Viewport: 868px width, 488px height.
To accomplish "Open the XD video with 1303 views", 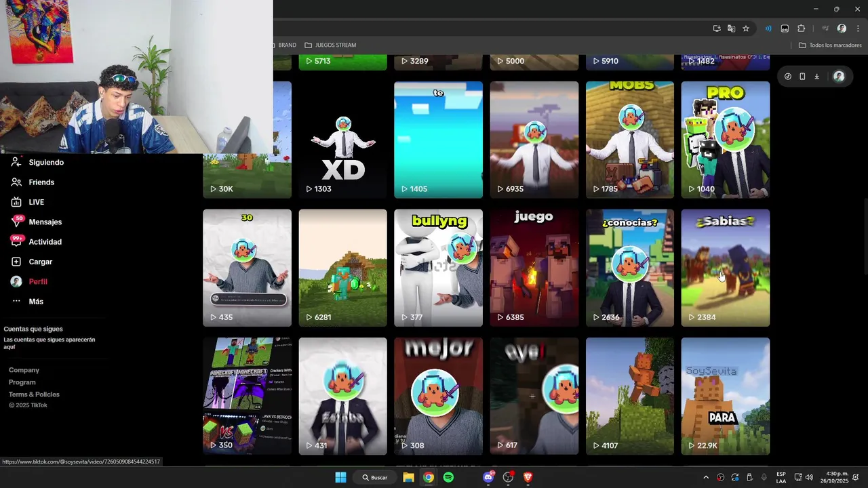I will tap(342, 140).
